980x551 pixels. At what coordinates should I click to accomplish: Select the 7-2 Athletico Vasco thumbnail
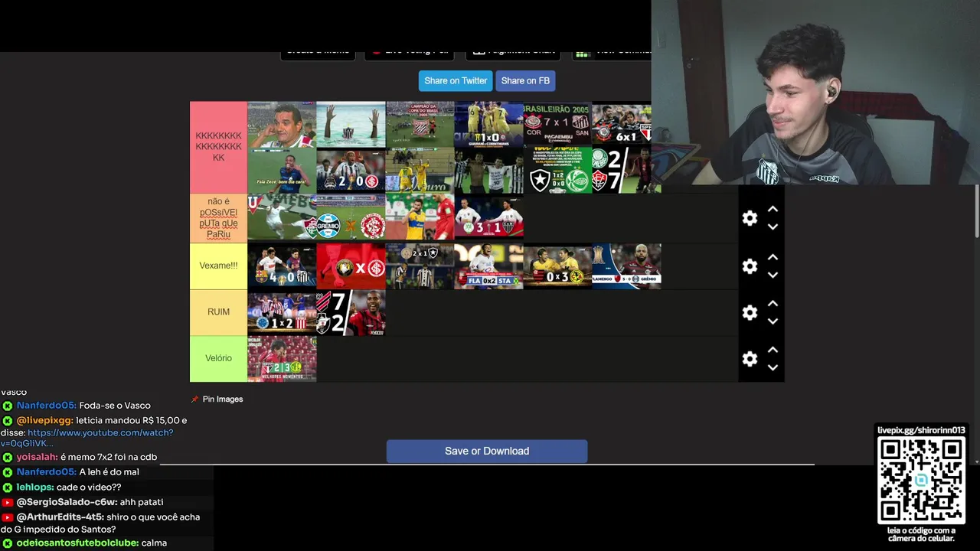[x=351, y=312]
